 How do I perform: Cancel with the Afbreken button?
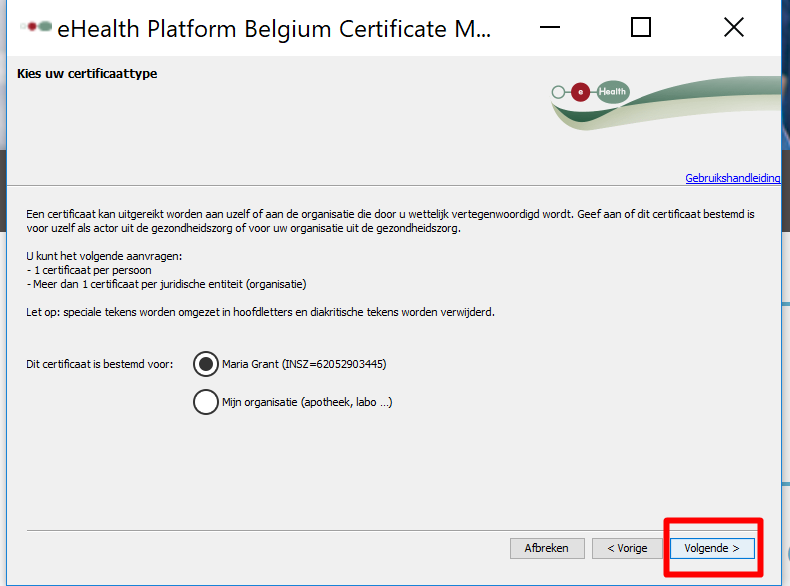coord(547,548)
